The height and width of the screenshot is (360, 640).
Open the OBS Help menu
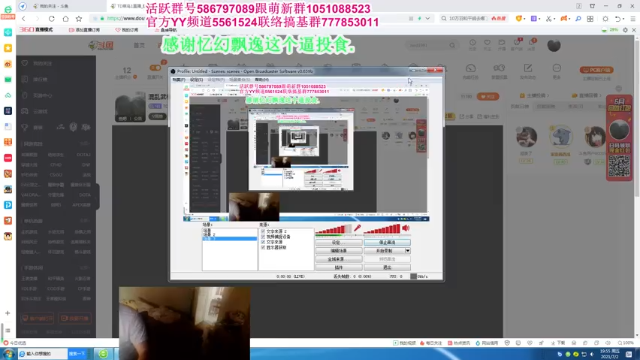(262, 80)
